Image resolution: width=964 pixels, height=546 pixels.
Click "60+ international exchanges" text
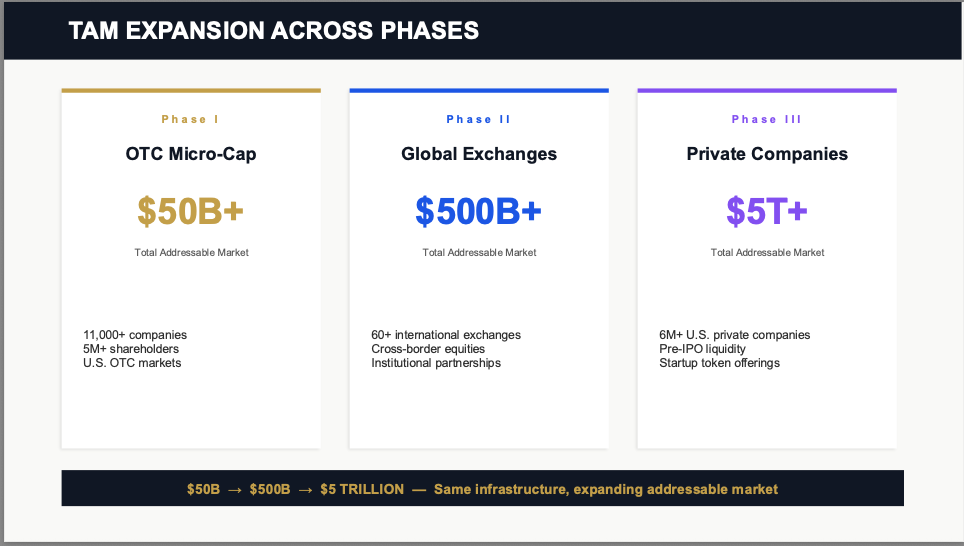[x=446, y=335]
